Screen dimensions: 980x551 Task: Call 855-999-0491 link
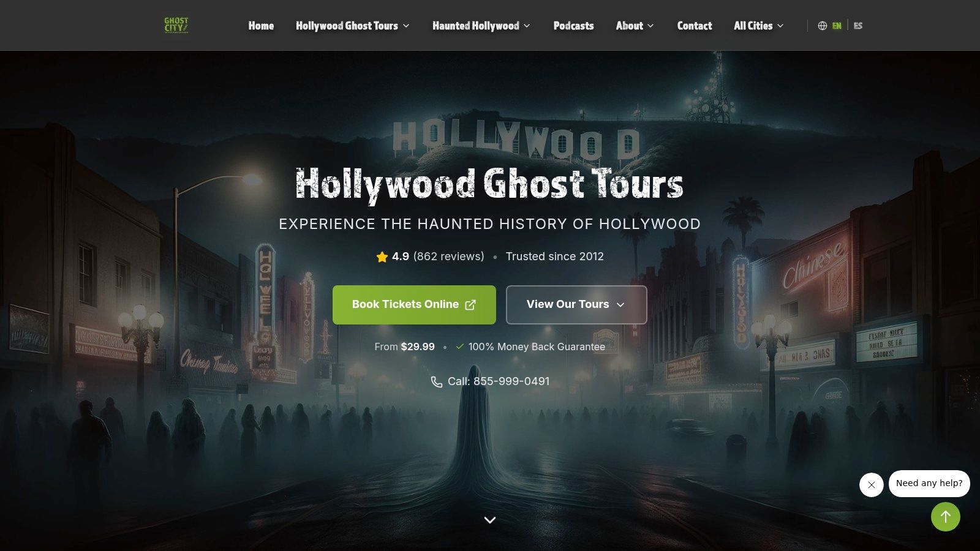[499, 381]
